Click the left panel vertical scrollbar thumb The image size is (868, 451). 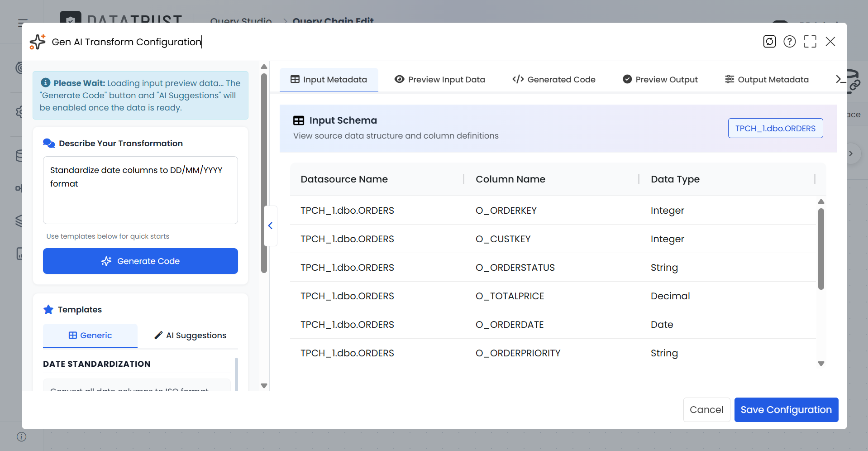264,173
